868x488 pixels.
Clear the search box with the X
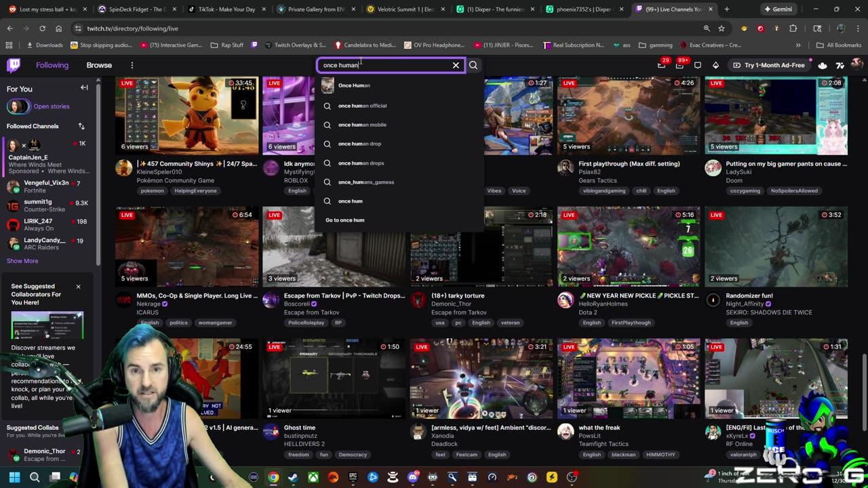point(456,65)
